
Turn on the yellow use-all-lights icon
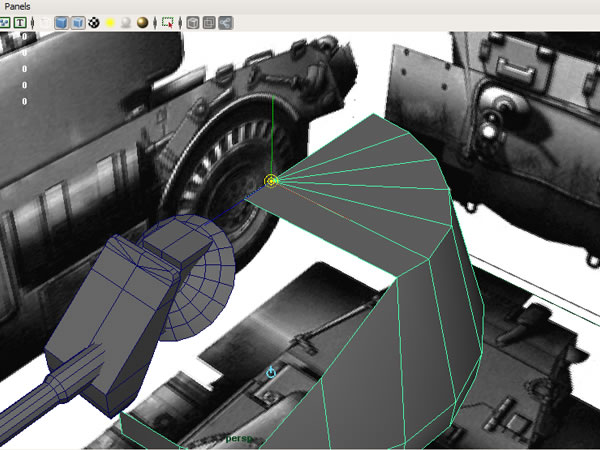click(x=110, y=22)
